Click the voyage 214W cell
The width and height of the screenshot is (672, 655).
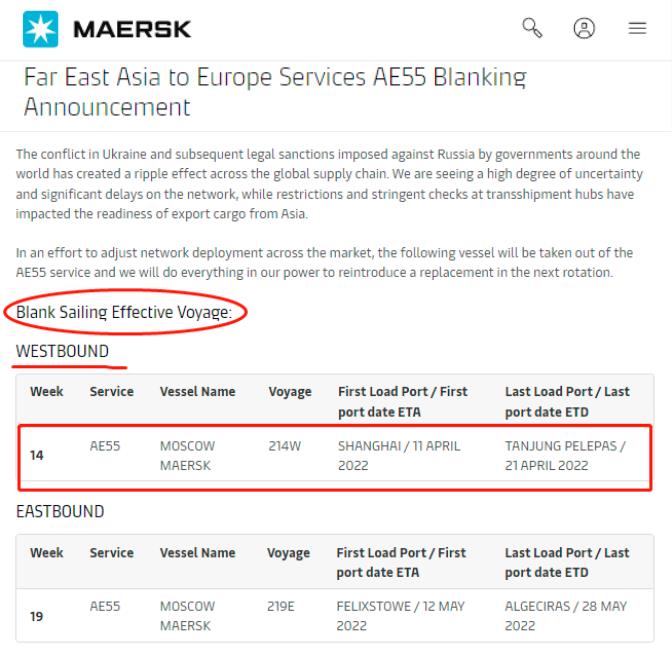[x=285, y=446]
